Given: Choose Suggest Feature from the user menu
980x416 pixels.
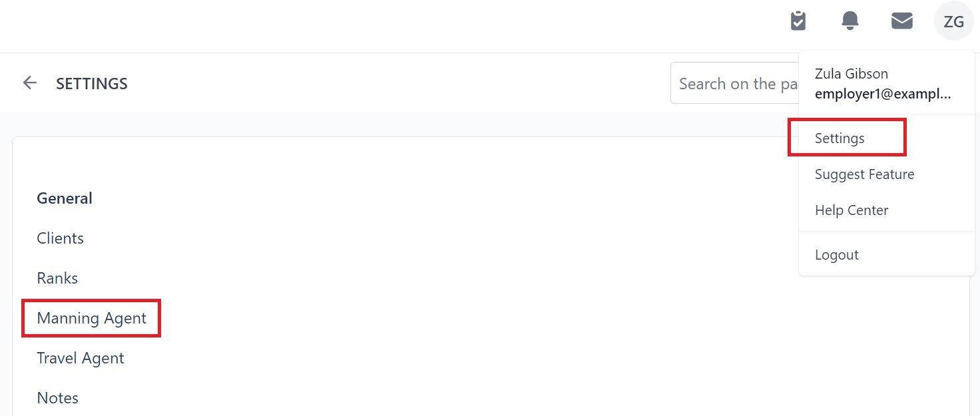Looking at the screenshot, I should [864, 174].
